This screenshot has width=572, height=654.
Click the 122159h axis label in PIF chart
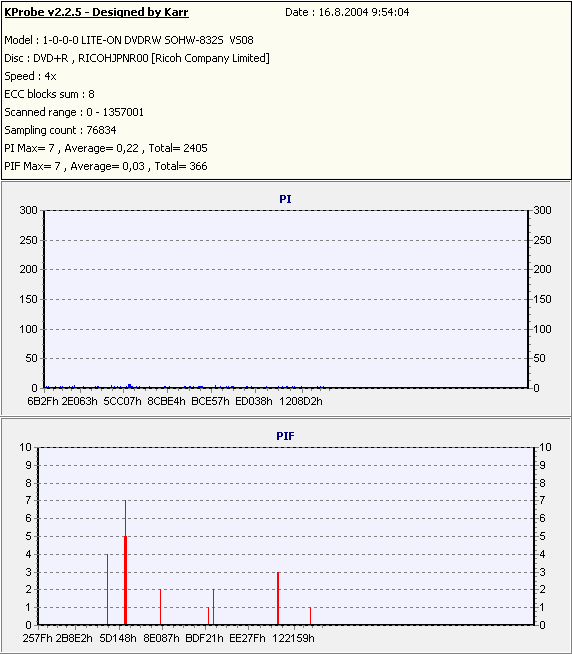(293, 638)
